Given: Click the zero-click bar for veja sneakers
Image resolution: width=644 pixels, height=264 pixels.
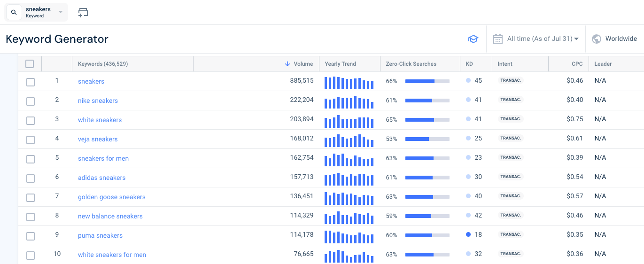Looking at the screenshot, I should [427, 139].
